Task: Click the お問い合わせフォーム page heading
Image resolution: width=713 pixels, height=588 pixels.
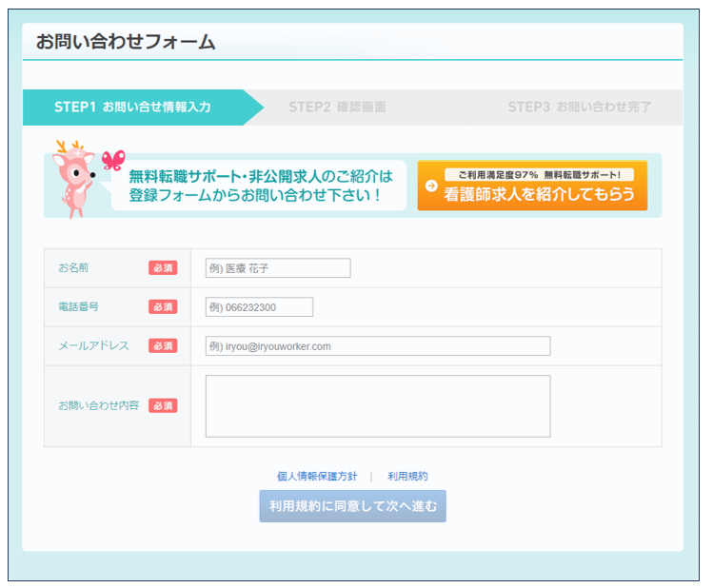Action: pyautogui.click(x=126, y=42)
